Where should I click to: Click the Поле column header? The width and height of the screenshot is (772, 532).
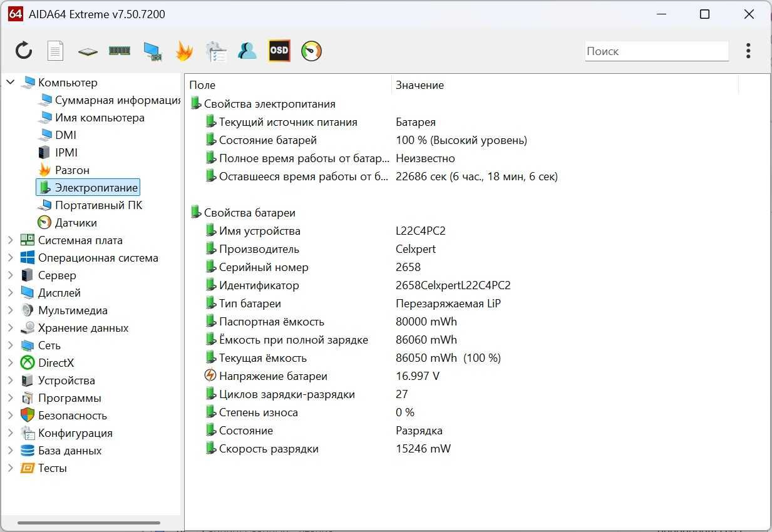coord(289,84)
